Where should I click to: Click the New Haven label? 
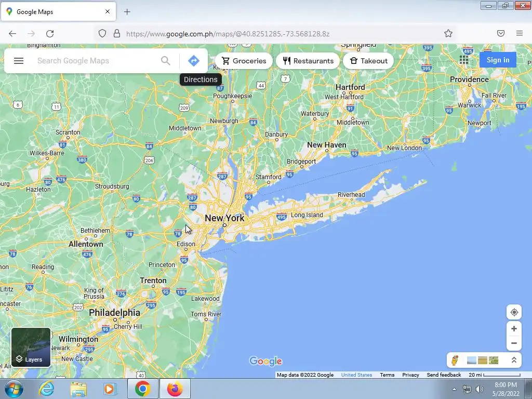point(327,145)
